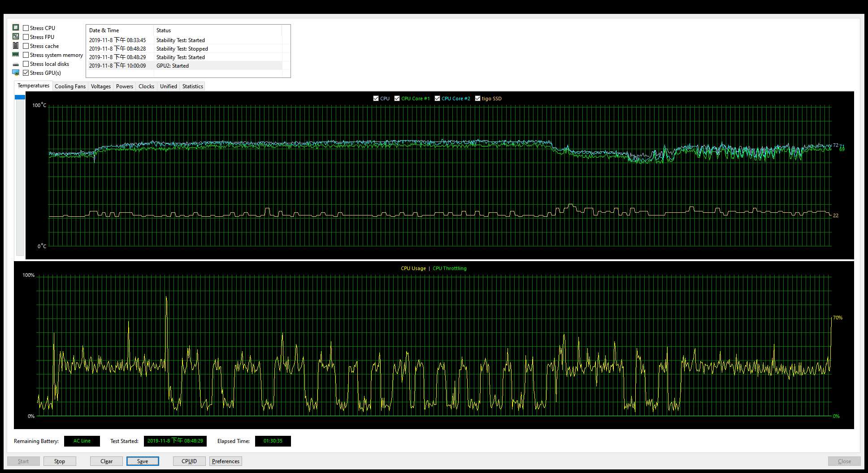
Task: Uncheck the tigo SSD temperature checkbox
Action: 477,98
